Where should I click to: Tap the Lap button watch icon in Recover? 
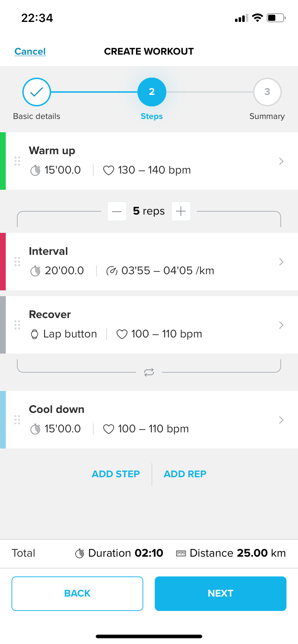tap(35, 334)
